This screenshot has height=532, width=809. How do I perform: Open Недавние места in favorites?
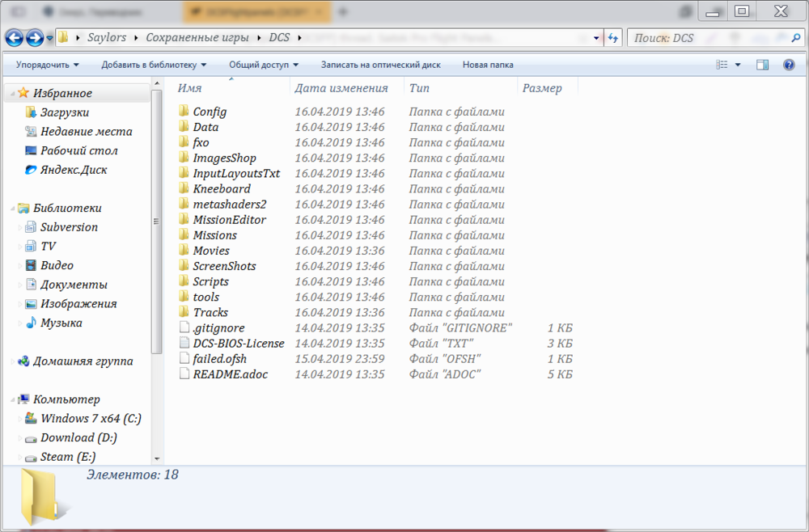78,132
